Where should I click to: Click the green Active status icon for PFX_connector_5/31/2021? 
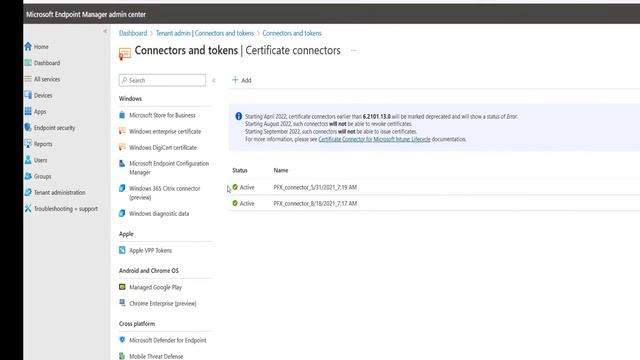pyautogui.click(x=235, y=187)
